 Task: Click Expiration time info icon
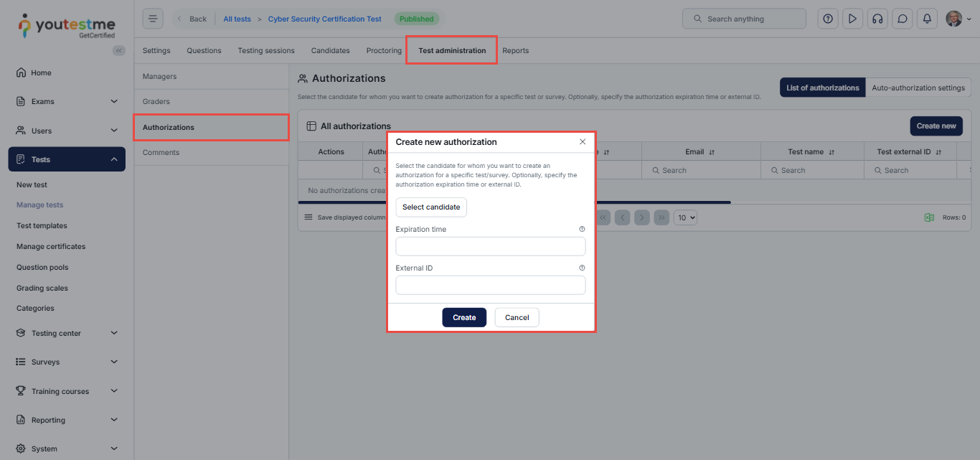(x=582, y=230)
